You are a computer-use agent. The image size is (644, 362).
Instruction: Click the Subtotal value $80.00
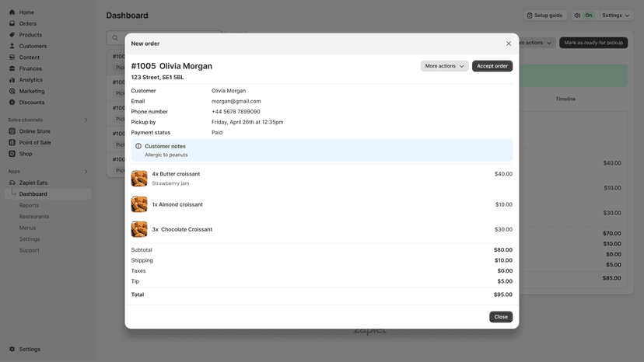tap(503, 250)
